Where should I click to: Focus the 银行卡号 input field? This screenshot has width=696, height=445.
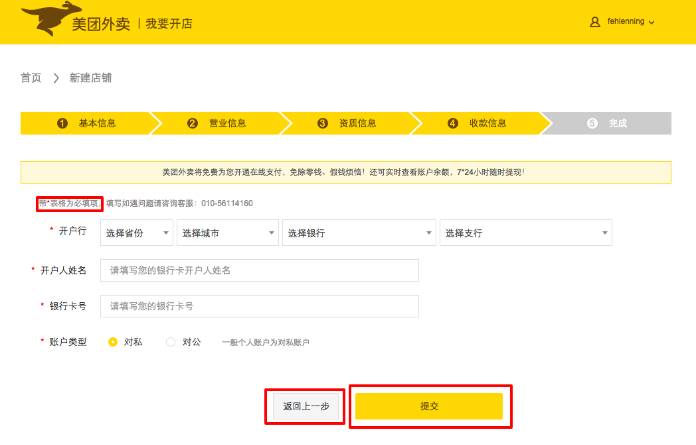click(259, 307)
